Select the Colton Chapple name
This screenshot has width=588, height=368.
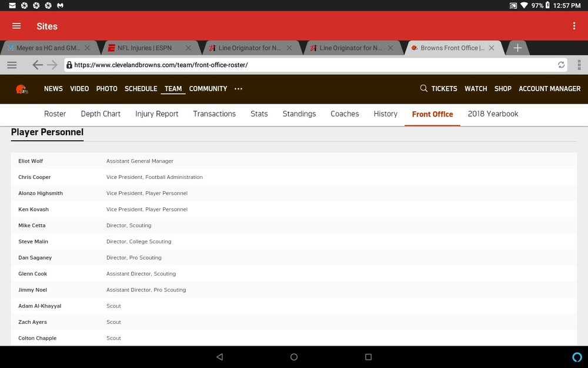point(38,339)
